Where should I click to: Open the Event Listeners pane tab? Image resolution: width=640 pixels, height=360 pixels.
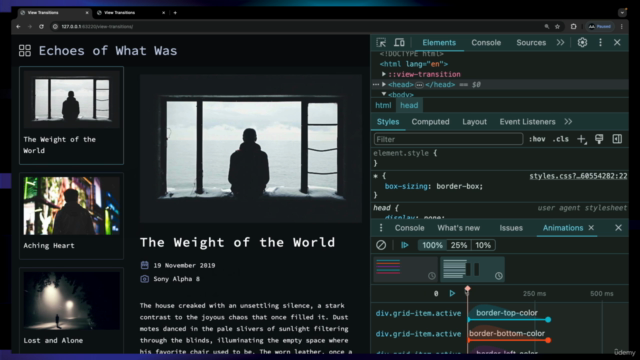tap(527, 122)
